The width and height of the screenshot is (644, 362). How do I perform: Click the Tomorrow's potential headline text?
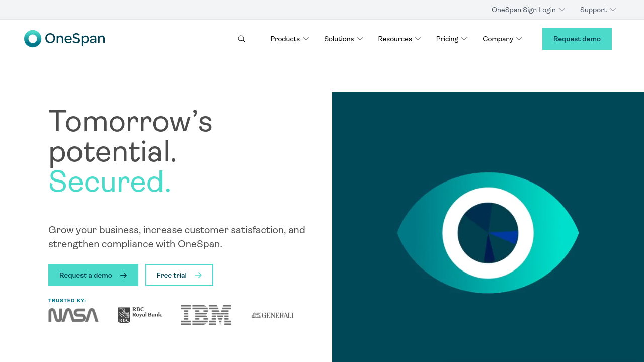tap(130, 136)
